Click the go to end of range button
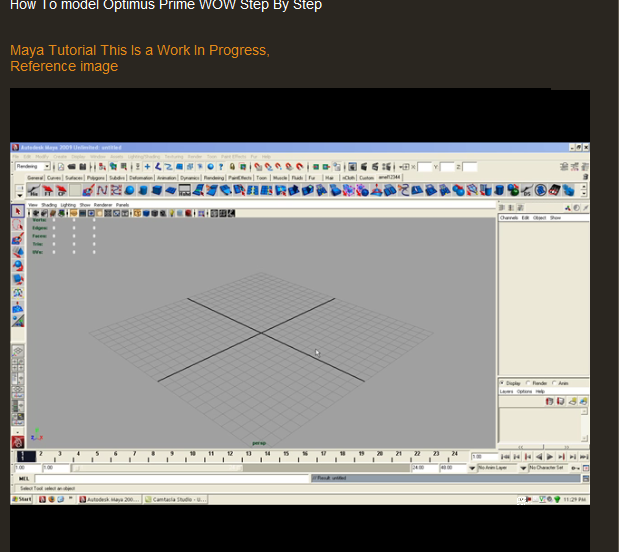Viewport: 619px width, 552px height. pos(584,457)
